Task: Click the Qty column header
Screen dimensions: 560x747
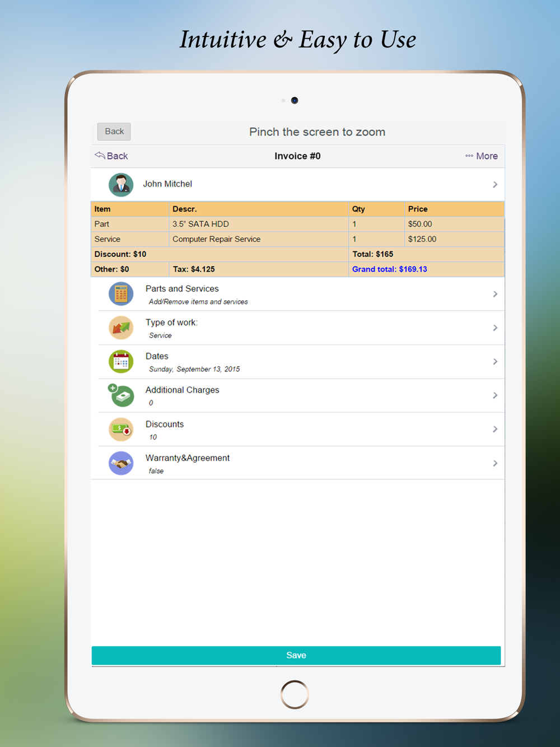Action: pyautogui.click(x=376, y=209)
